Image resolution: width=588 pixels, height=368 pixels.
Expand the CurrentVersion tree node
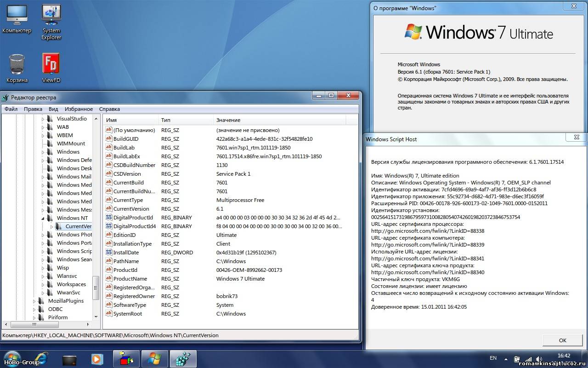(52, 226)
